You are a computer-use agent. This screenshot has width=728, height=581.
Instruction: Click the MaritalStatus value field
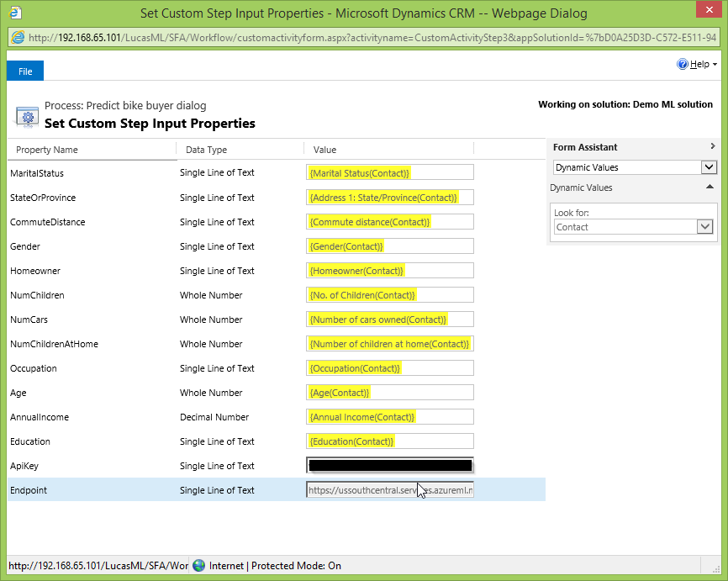pos(390,172)
